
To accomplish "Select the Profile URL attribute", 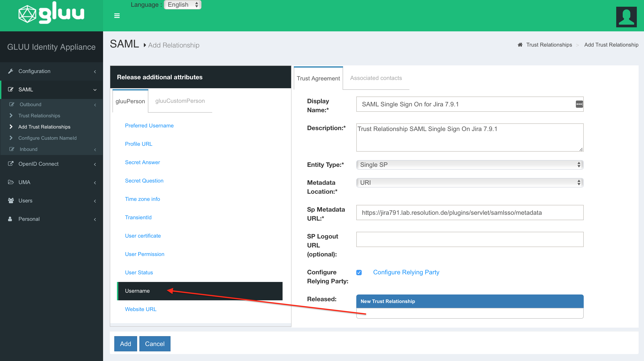I will pyautogui.click(x=138, y=144).
